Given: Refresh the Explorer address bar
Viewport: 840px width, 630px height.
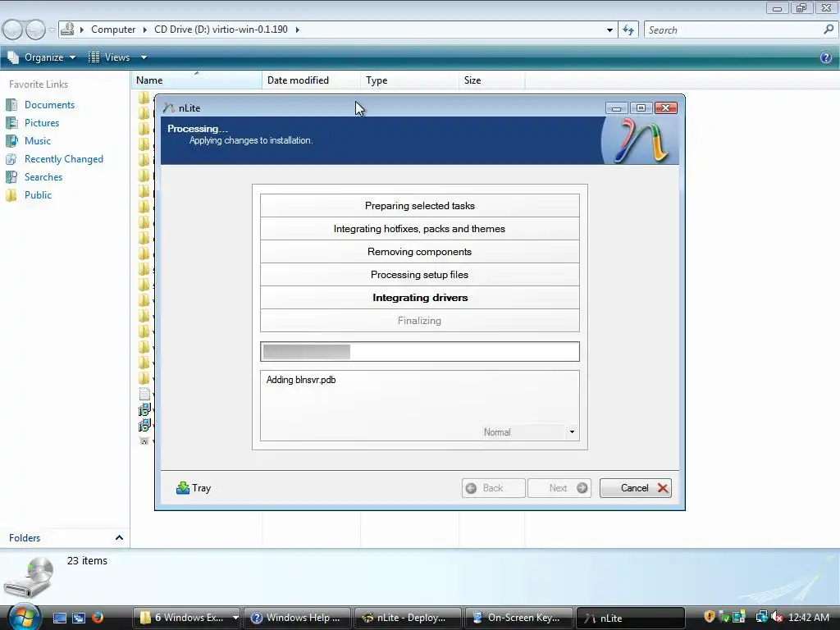Looking at the screenshot, I should pos(628,30).
